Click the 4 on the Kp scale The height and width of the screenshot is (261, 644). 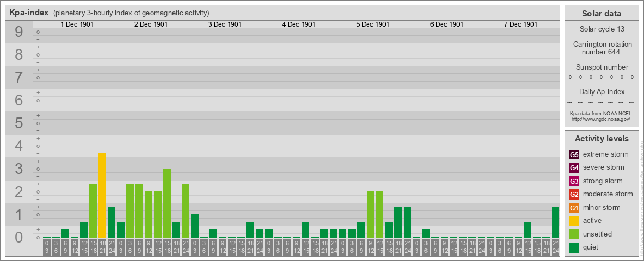[x=19, y=146]
